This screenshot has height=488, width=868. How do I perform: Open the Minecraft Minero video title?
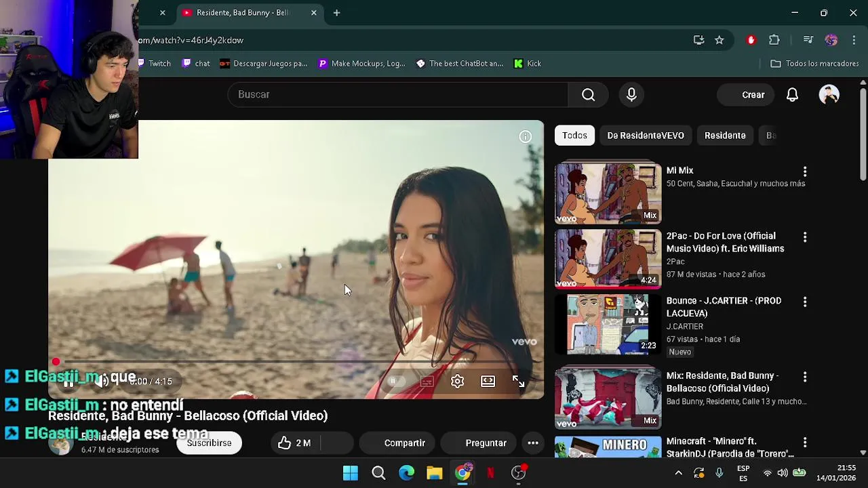(730, 447)
